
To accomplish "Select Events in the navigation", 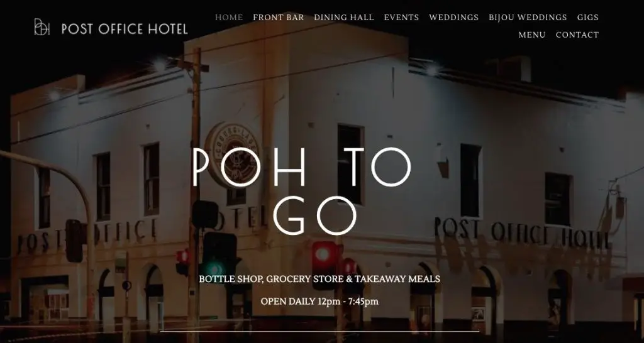I will point(401,17).
